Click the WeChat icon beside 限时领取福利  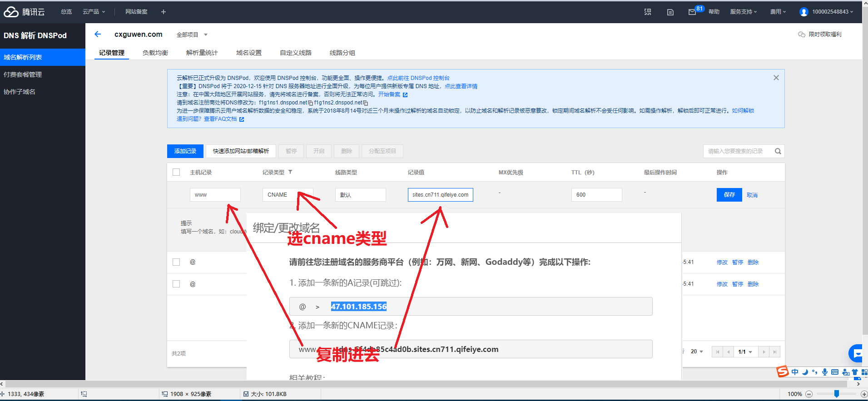click(x=802, y=35)
